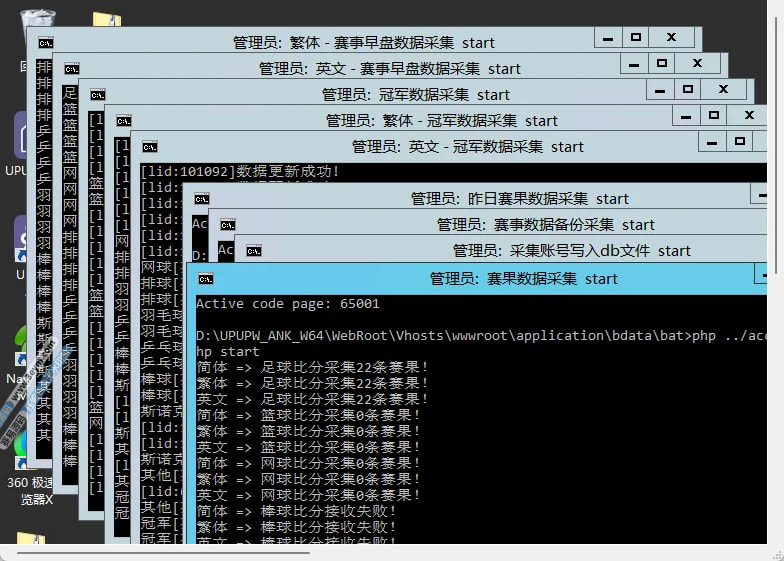
Task: Open system menu icon of 繁体 - 赛事早盘数据采集 window
Action: coord(46,43)
